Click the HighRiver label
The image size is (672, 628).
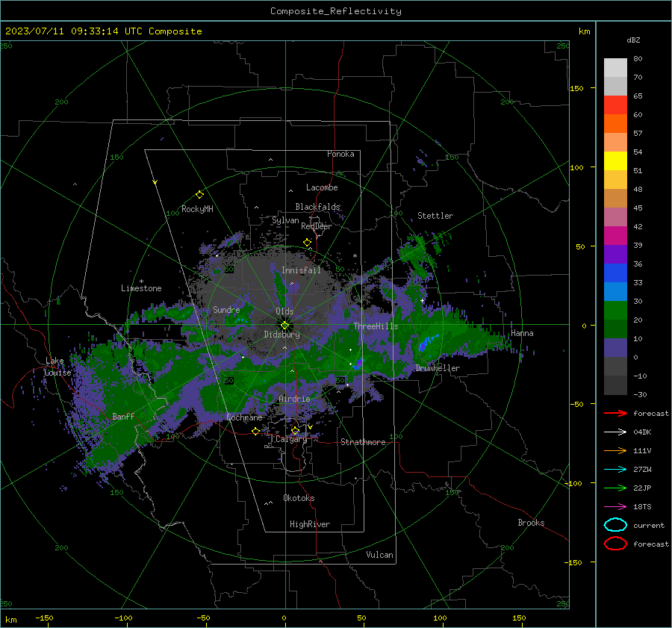(310, 524)
